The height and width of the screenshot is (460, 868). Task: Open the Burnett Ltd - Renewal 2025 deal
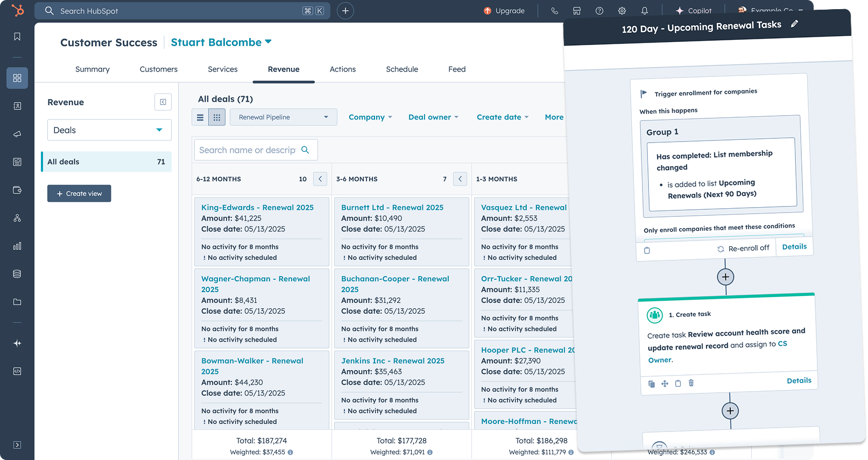(392, 208)
